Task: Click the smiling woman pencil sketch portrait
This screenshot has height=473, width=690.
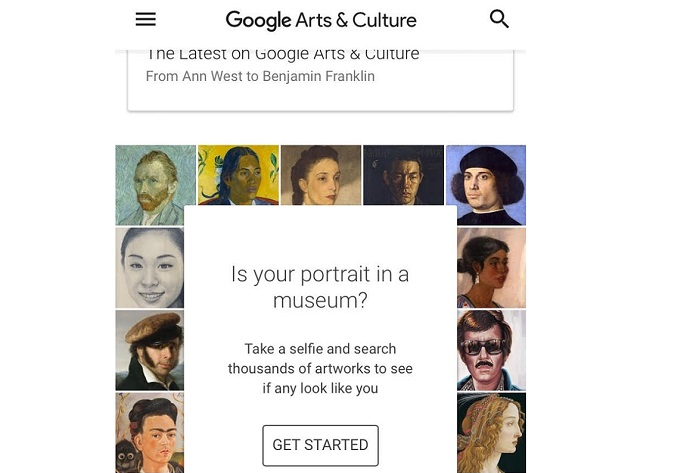Action: click(150, 267)
